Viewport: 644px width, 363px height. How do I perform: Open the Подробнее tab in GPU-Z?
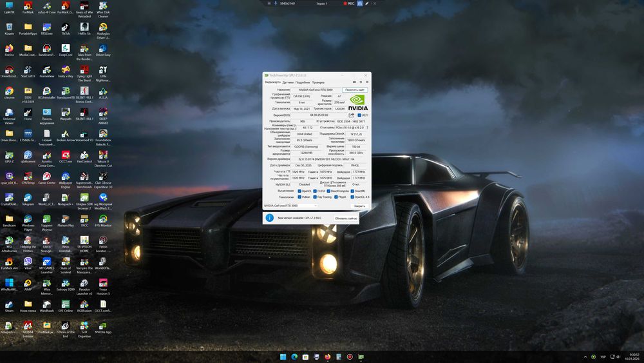coord(303,83)
